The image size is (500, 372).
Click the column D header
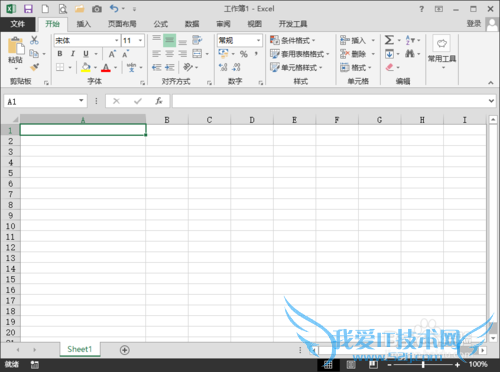pyautogui.click(x=252, y=120)
